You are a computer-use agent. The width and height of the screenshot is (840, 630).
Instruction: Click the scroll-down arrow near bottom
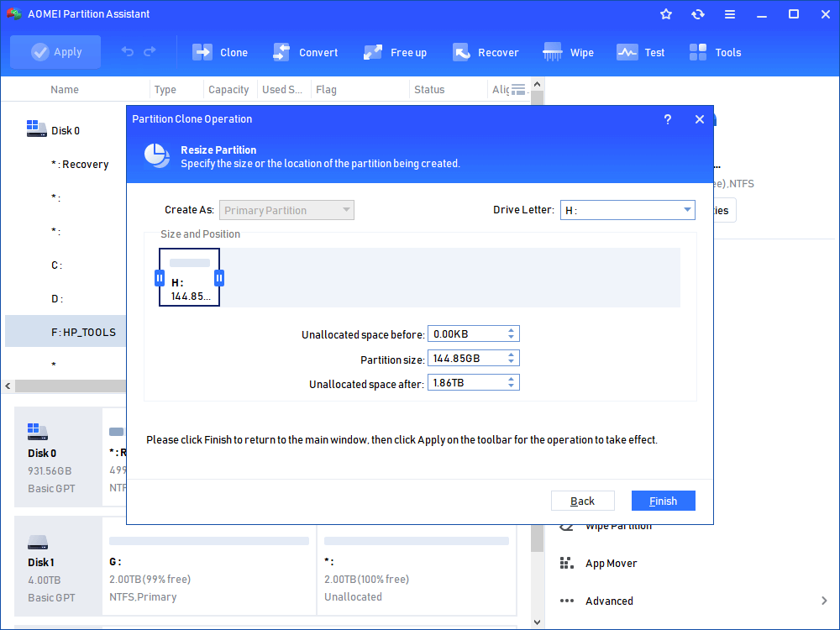[x=538, y=622]
